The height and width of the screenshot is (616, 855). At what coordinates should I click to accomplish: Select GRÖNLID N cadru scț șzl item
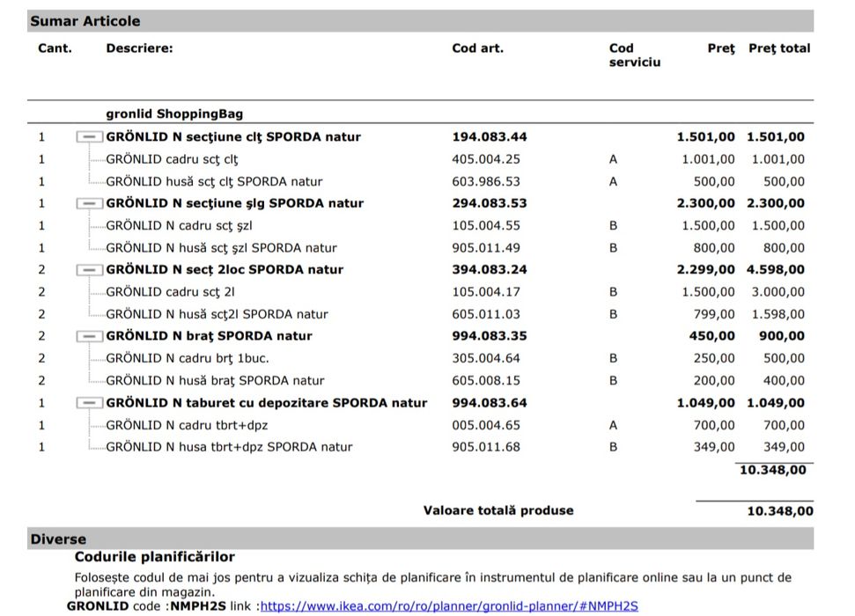tap(179, 225)
